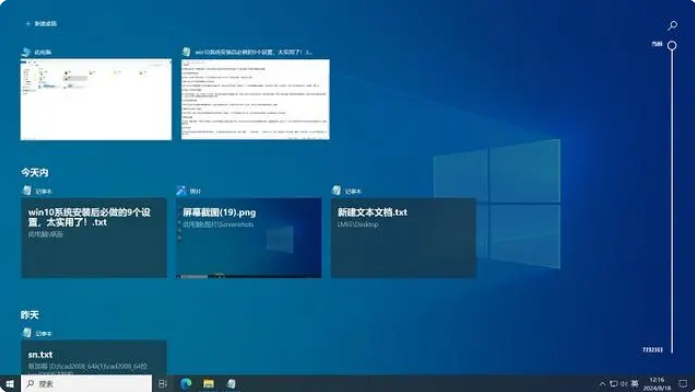Expand the system tray hidden icons chevron
This screenshot has height=392, width=695.
pos(602,384)
